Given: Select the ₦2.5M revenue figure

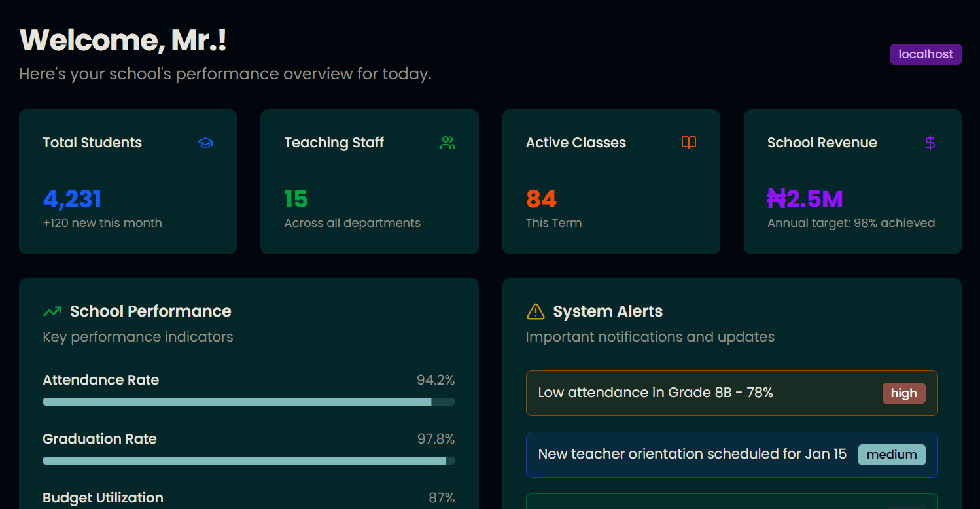Looking at the screenshot, I should click(805, 199).
